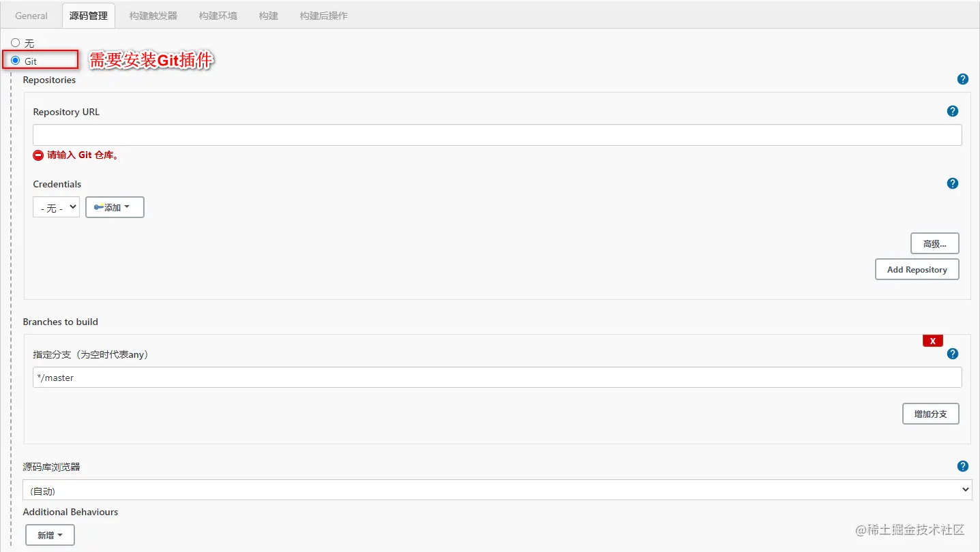The width and height of the screenshot is (980, 552).
Task: Click the 指定分支（为空时代表any）label
Action: click(x=91, y=354)
